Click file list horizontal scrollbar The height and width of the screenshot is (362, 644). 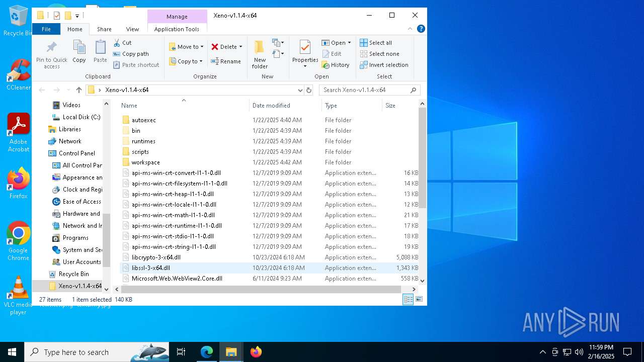[x=261, y=289]
